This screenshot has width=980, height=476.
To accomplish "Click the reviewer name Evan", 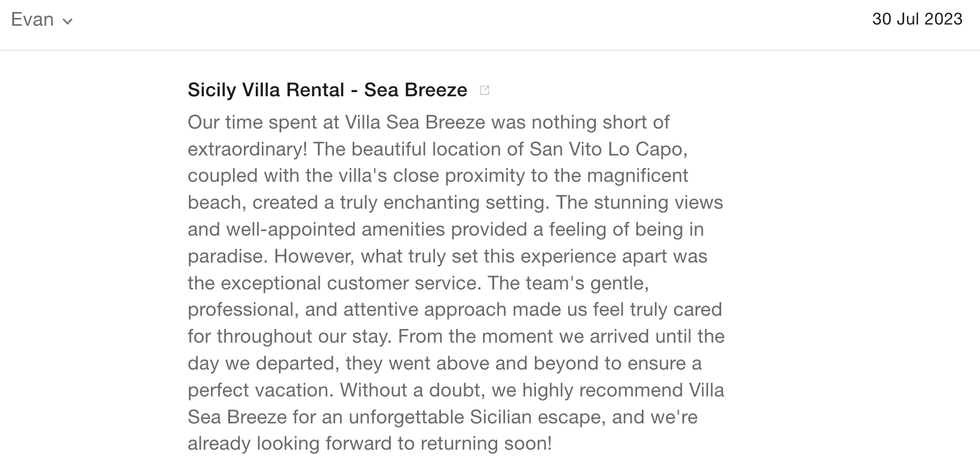I will [x=32, y=20].
